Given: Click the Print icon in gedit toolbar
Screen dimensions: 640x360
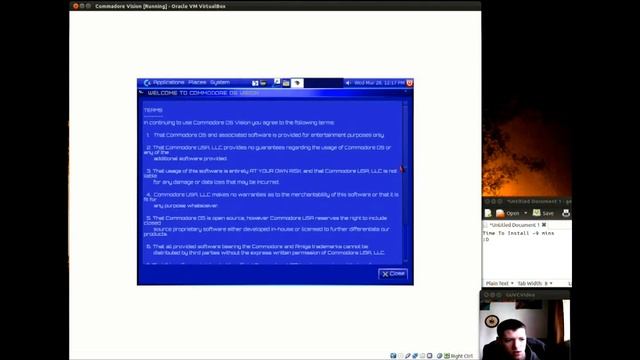Looking at the screenshot, I should click(x=566, y=213).
